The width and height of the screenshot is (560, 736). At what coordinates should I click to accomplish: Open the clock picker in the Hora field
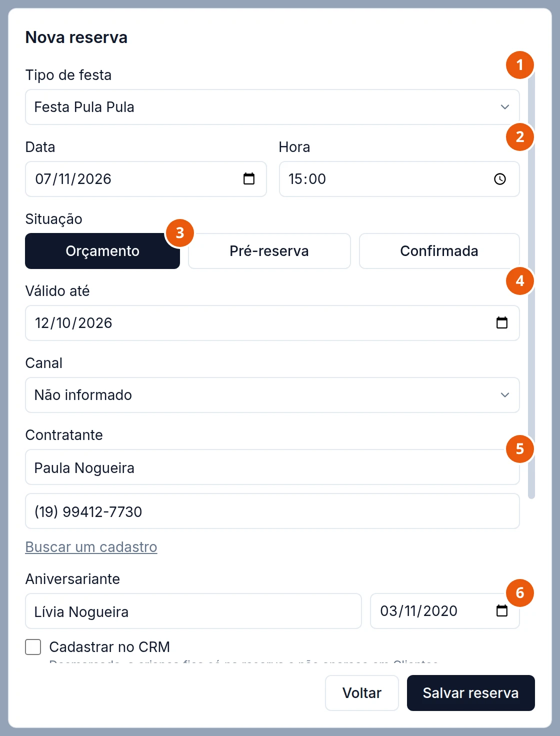pos(500,179)
